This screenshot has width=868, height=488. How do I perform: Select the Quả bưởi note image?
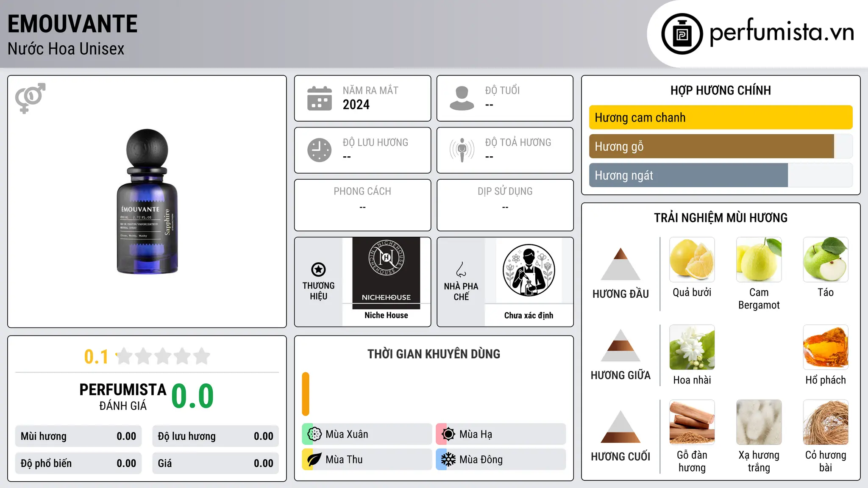pyautogui.click(x=692, y=260)
